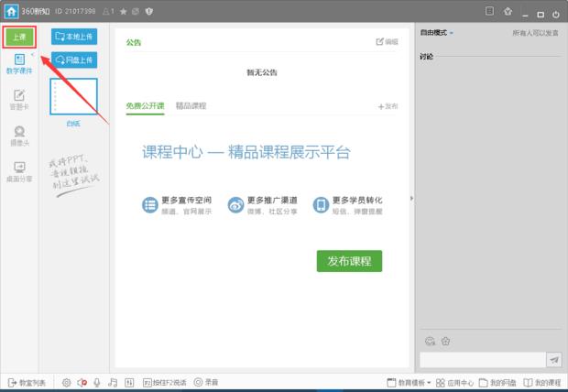Viewport: 568px width, 392px height.
Task: Open the 答题卡 answer sheet tool
Action: (x=19, y=98)
